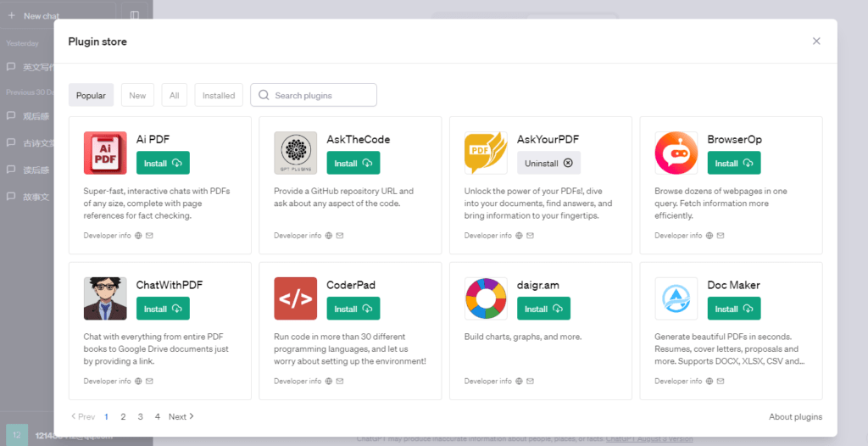This screenshot has width=868, height=446.
Task: Open CoderPad developer website globe icon
Action: (329, 382)
